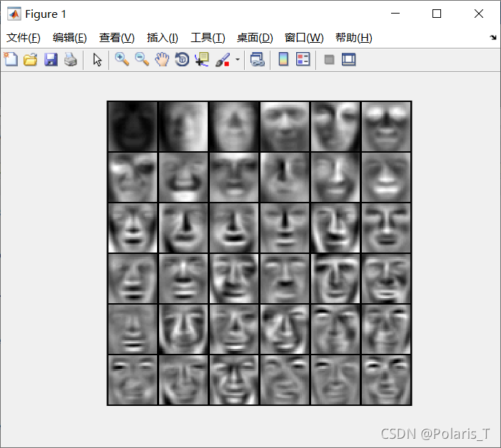Enable the Rotate 3D tool
501x448 pixels.
click(x=182, y=60)
